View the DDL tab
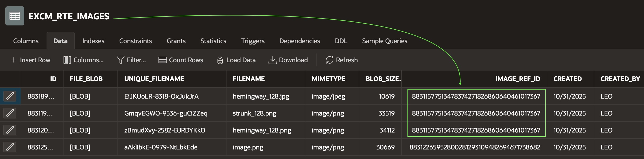 341,41
